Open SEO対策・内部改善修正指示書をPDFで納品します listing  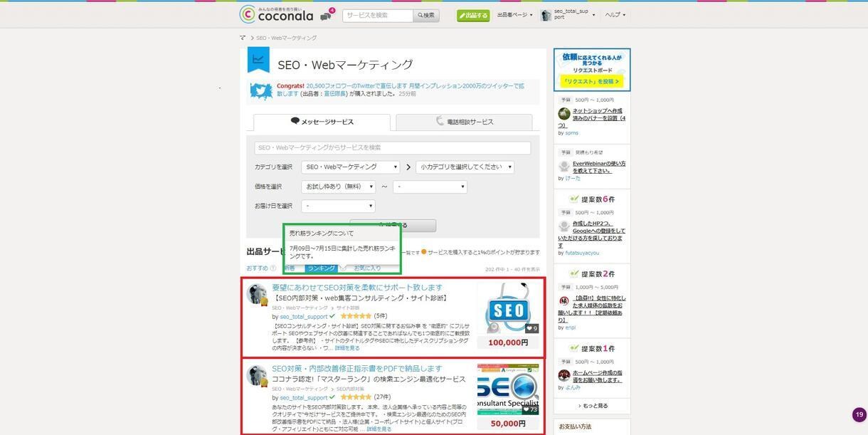[x=357, y=369]
